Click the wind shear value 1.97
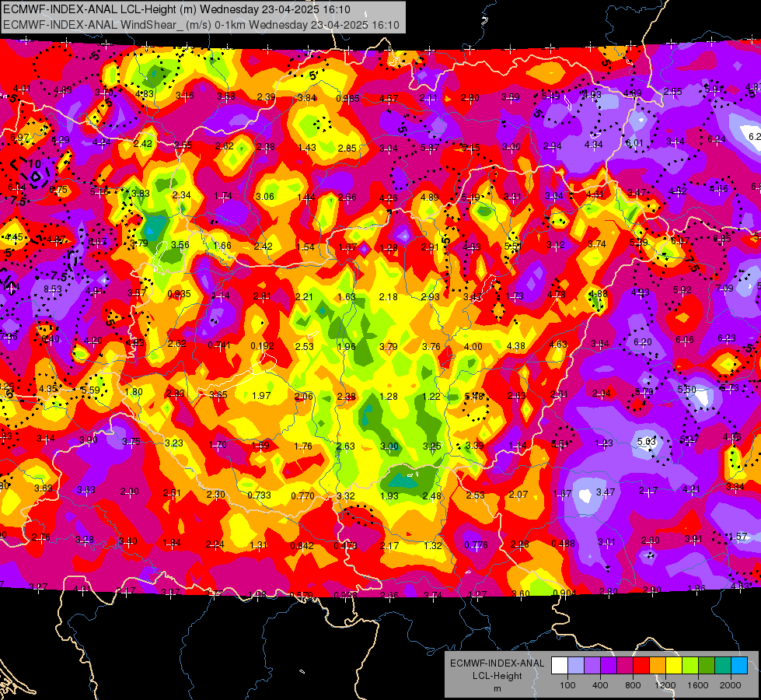761x700 pixels. (261, 396)
